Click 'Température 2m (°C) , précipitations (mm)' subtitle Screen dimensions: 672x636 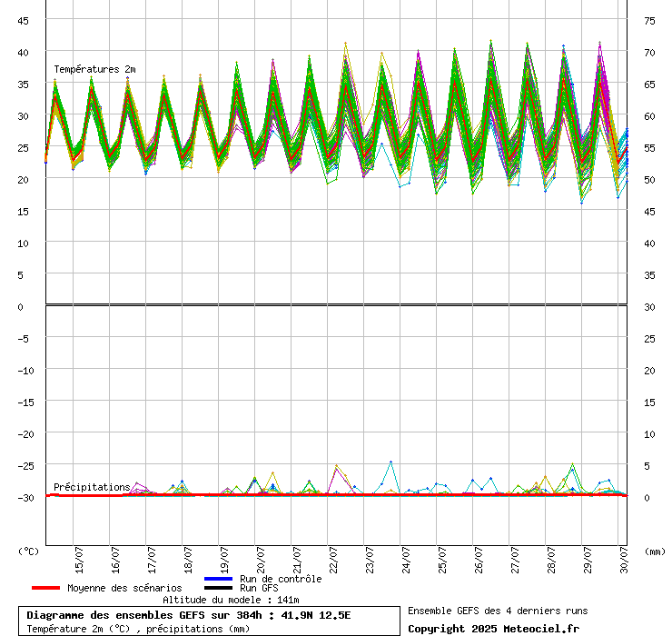pyautogui.click(x=138, y=629)
